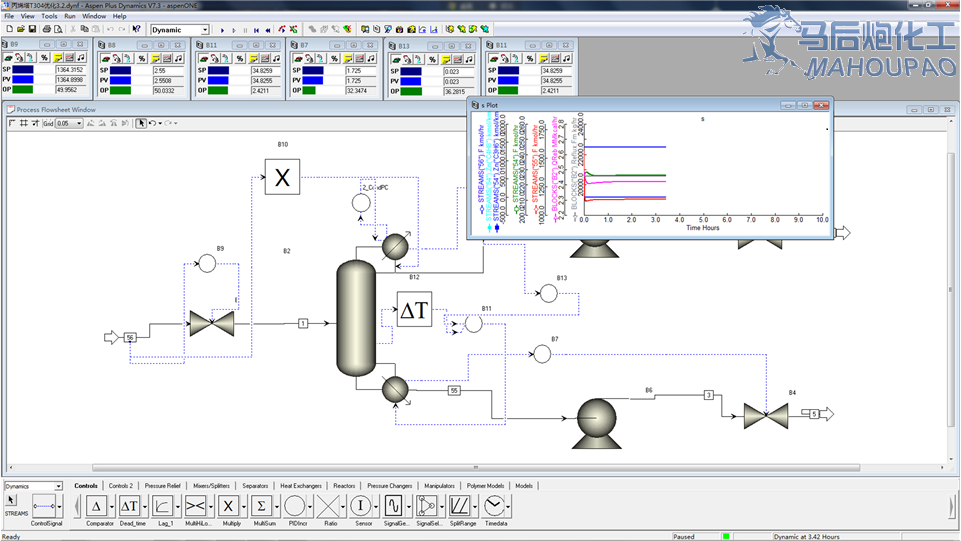
Task: Expand the ControlSignal stream type arrow
Action: [x=59, y=506]
